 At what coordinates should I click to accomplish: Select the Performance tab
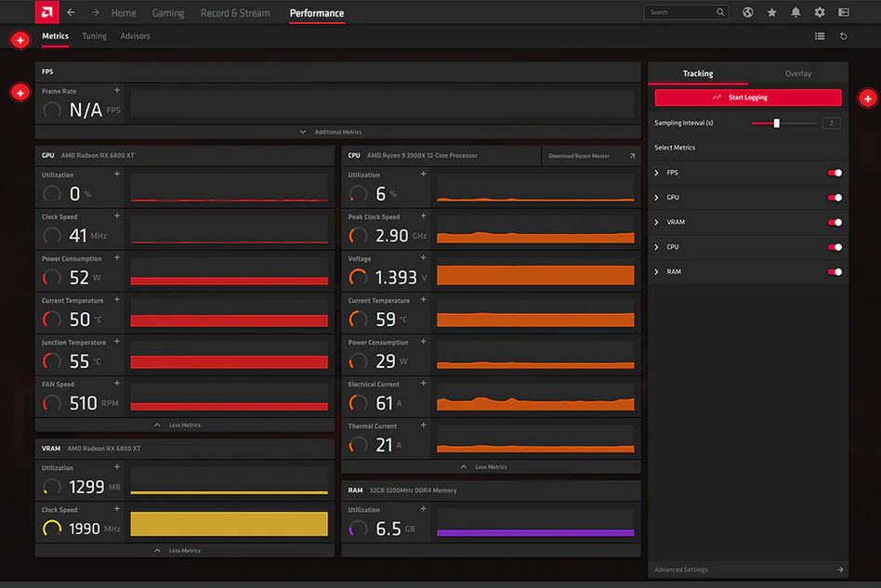click(317, 13)
